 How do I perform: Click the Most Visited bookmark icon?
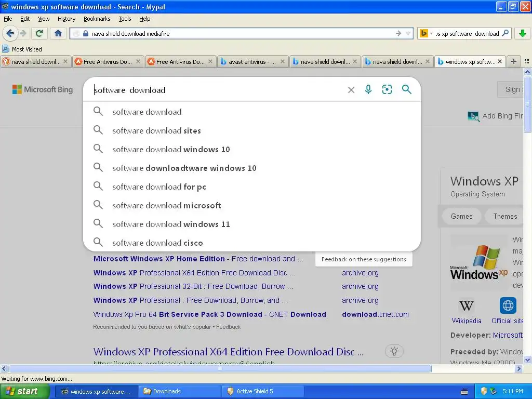(5, 49)
